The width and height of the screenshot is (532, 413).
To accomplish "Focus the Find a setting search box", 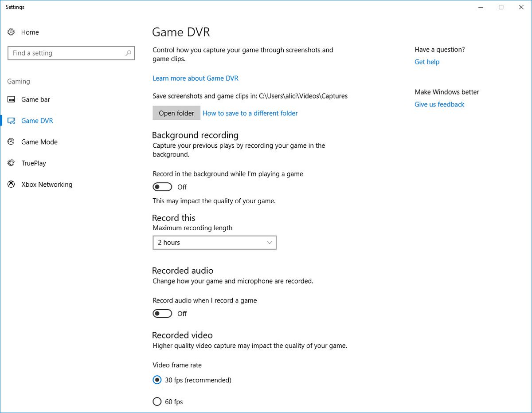I will point(71,53).
